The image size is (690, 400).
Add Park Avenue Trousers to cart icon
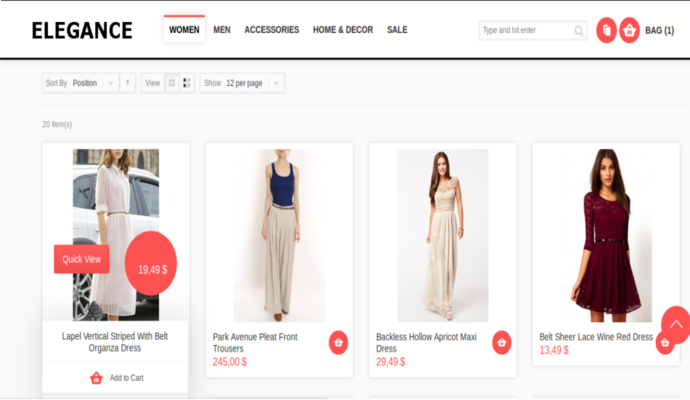pyautogui.click(x=338, y=342)
